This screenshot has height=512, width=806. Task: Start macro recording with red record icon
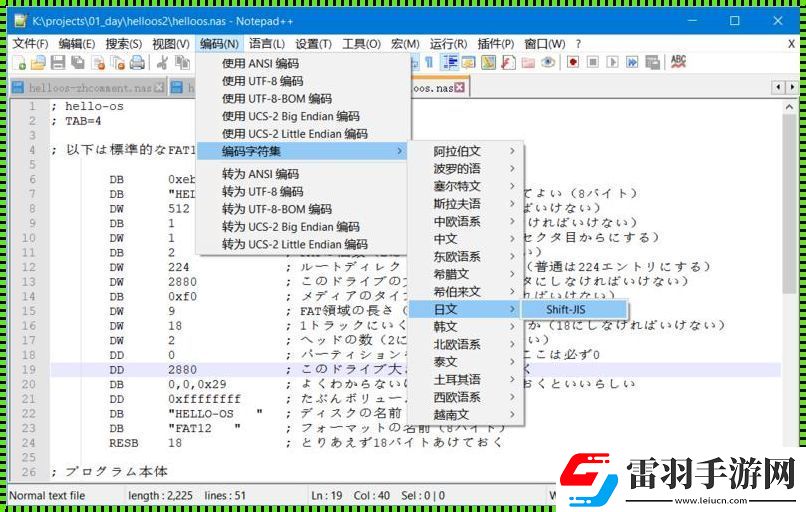tap(573, 62)
